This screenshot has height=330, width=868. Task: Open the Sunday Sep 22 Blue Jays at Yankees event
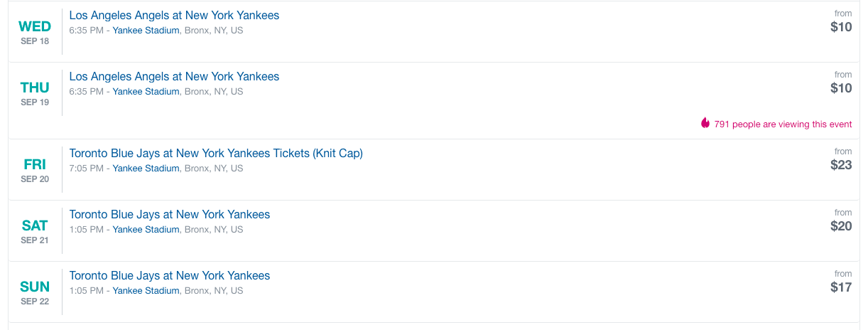tap(170, 276)
